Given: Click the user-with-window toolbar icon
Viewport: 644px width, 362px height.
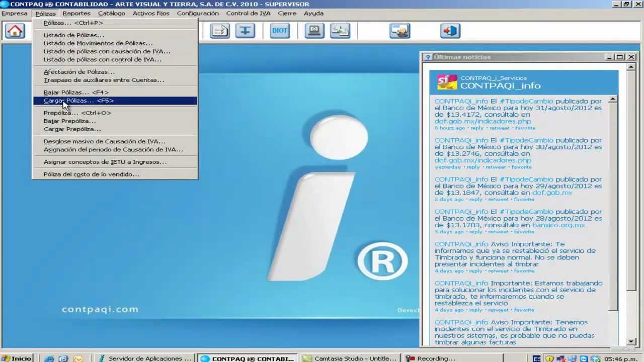Looking at the screenshot, I should (x=400, y=31).
